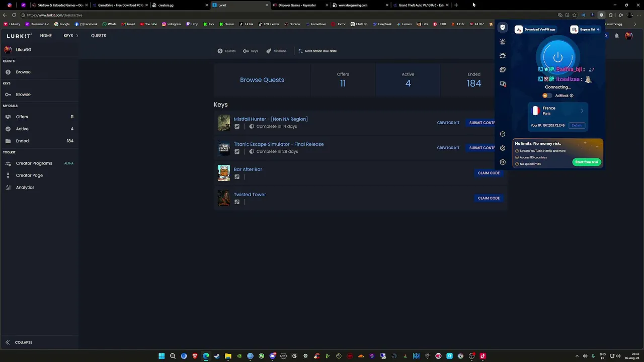This screenshot has width=644, height=362.
Task: Switch to the Skidrow & Reloaded Games tab
Action: (x=60, y=5)
